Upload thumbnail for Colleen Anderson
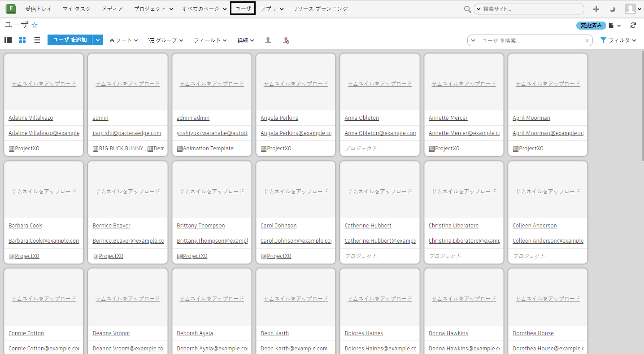The height and width of the screenshot is (354, 644). [548, 191]
